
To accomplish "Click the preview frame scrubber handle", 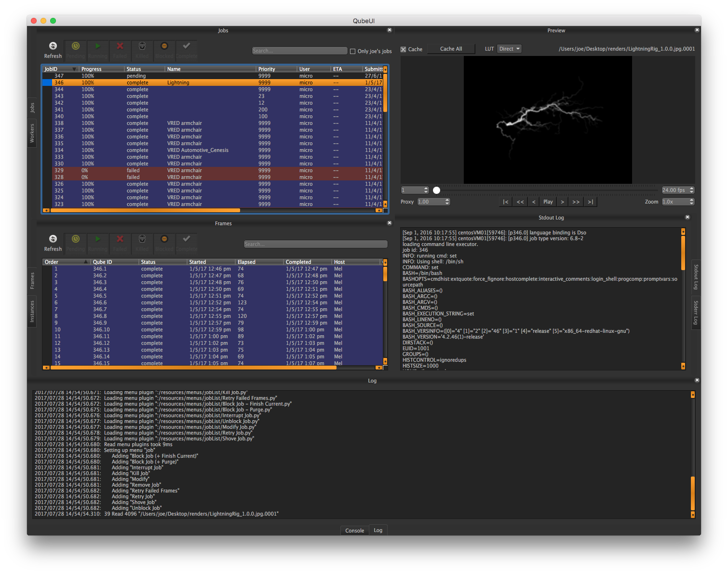I will point(436,190).
